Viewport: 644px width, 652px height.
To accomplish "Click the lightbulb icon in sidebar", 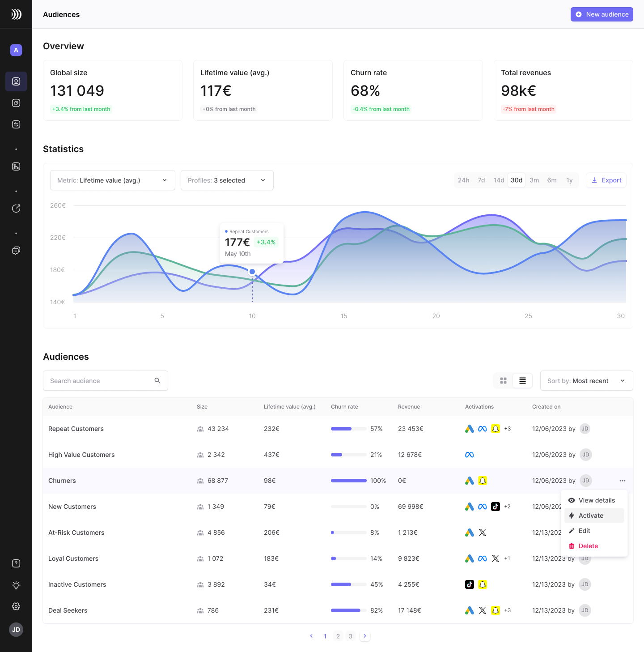I will (x=16, y=585).
